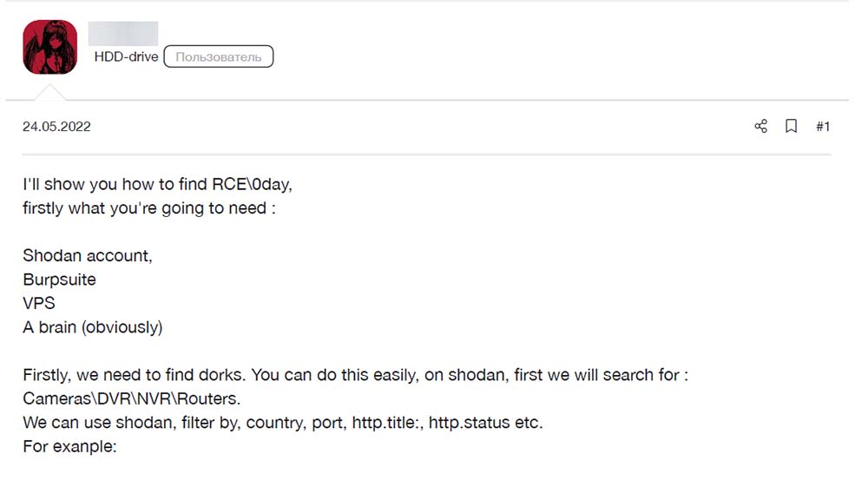
Task: Click the "A brain (obviously)" line
Action: tap(93, 327)
